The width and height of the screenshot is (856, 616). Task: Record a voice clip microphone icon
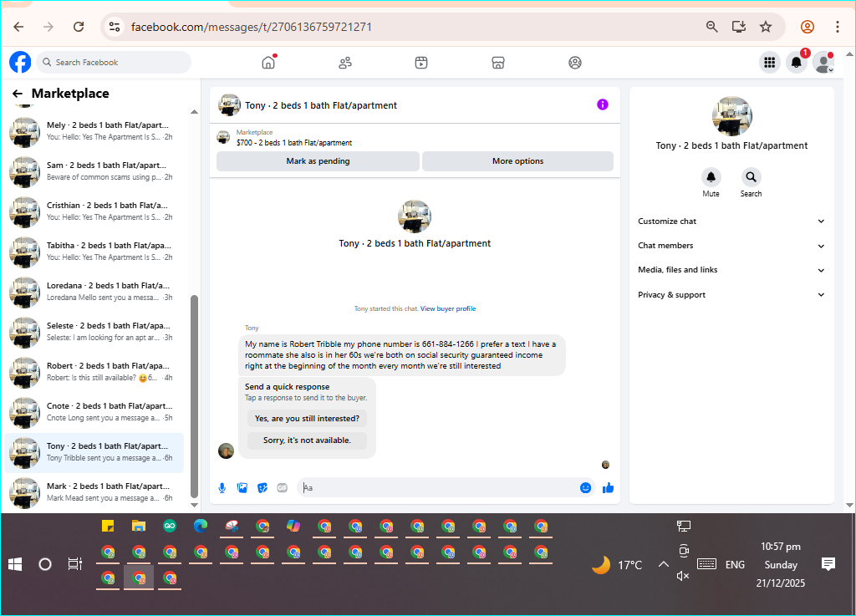222,488
